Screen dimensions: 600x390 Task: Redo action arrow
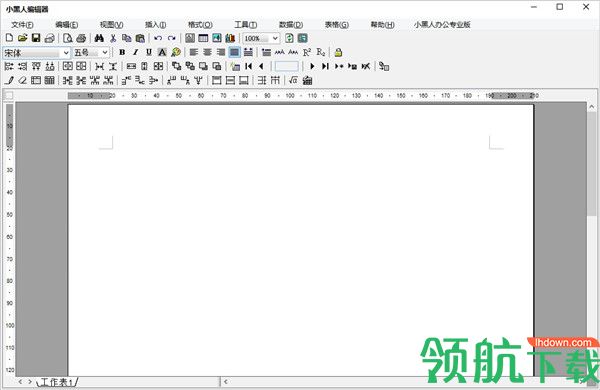[171, 38]
